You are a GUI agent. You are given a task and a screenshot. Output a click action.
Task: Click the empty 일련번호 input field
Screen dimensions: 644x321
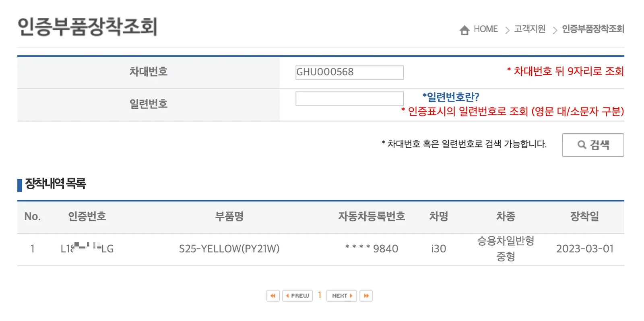tap(349, 98)
